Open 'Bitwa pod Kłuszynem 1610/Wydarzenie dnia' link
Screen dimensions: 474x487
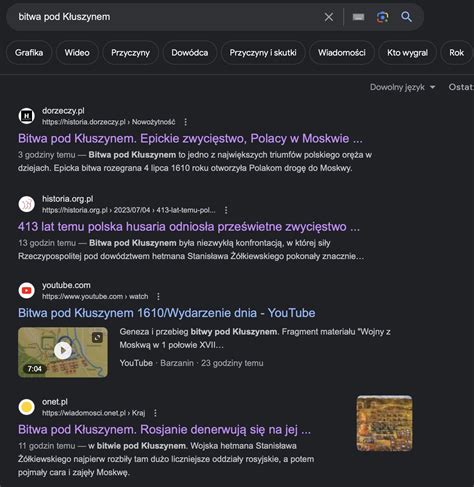[x=167, y=313]
